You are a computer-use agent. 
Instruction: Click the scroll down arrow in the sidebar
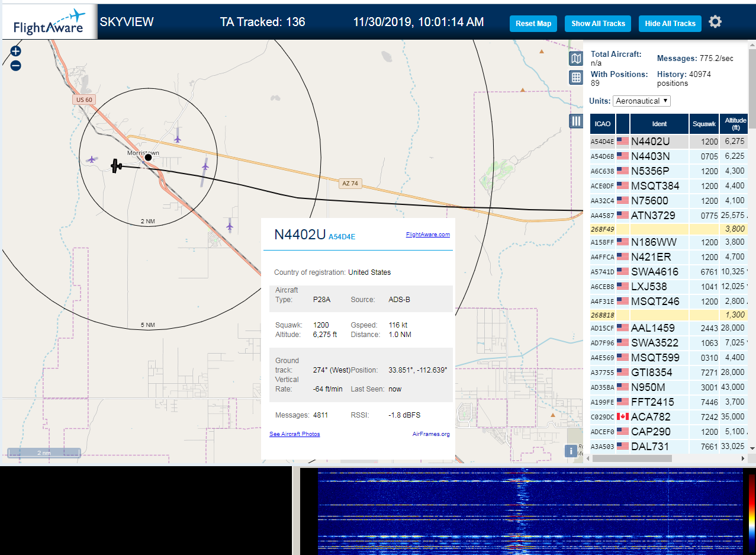(x=752, y=448)
